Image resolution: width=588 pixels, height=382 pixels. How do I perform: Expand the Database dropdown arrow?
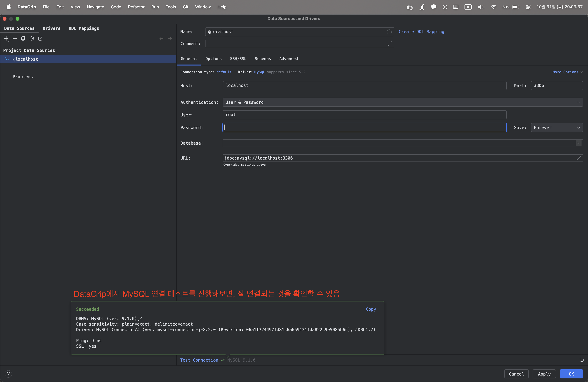[x=579, y=143]
